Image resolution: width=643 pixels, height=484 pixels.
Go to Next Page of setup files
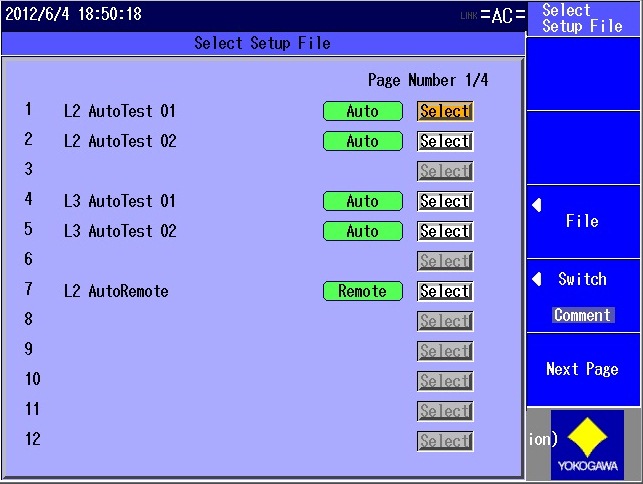(584, 369)
